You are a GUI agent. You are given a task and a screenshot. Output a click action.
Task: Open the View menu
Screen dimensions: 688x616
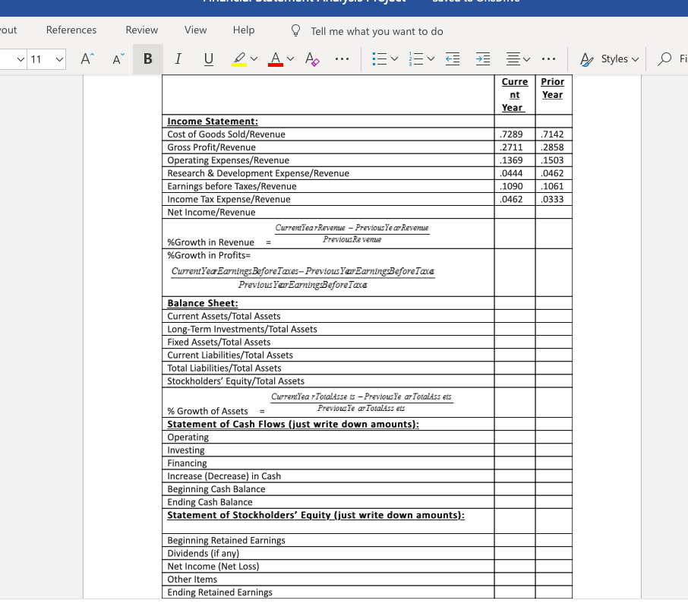[x=195, y=30]
